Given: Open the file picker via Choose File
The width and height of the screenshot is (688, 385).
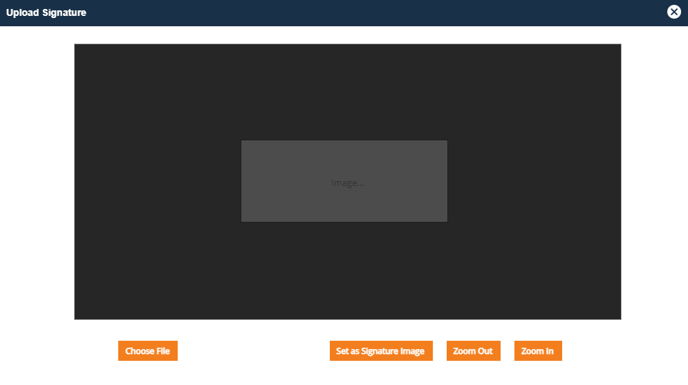Looking at the screenshot, I should pyautogui.click(x=148, y=351).
